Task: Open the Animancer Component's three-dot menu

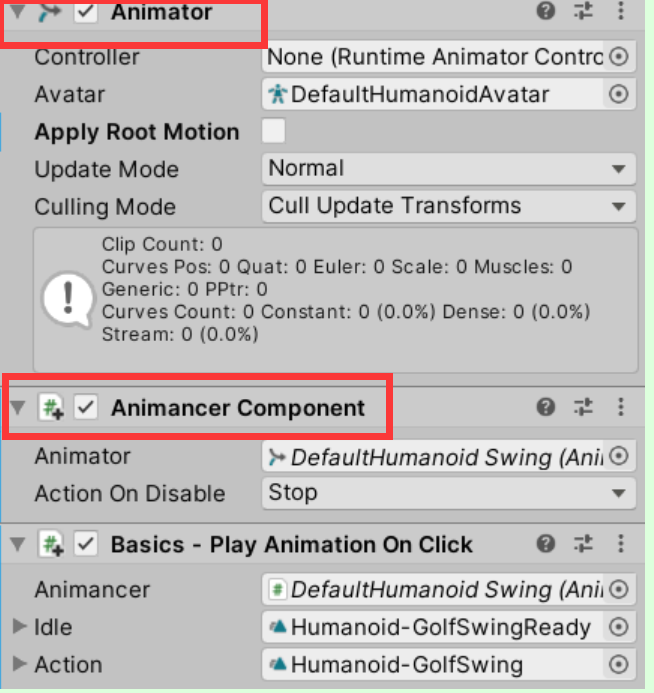Action: tap(621, 407)
